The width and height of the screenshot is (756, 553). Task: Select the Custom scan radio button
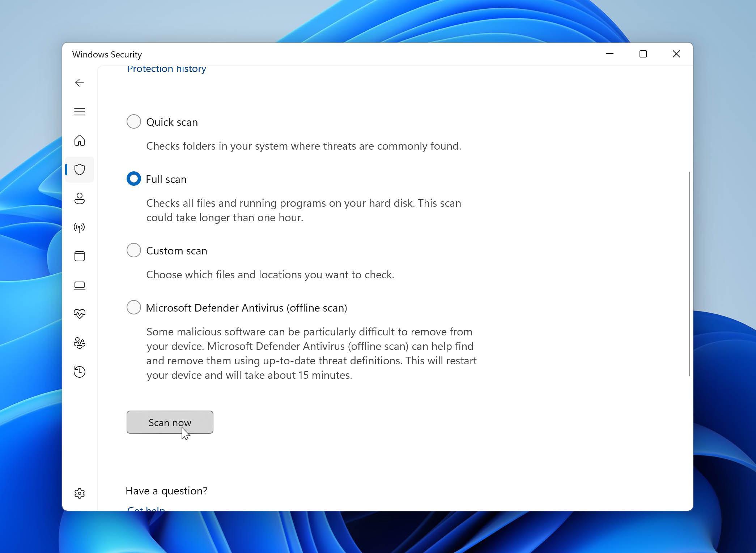tap(133, 250)
